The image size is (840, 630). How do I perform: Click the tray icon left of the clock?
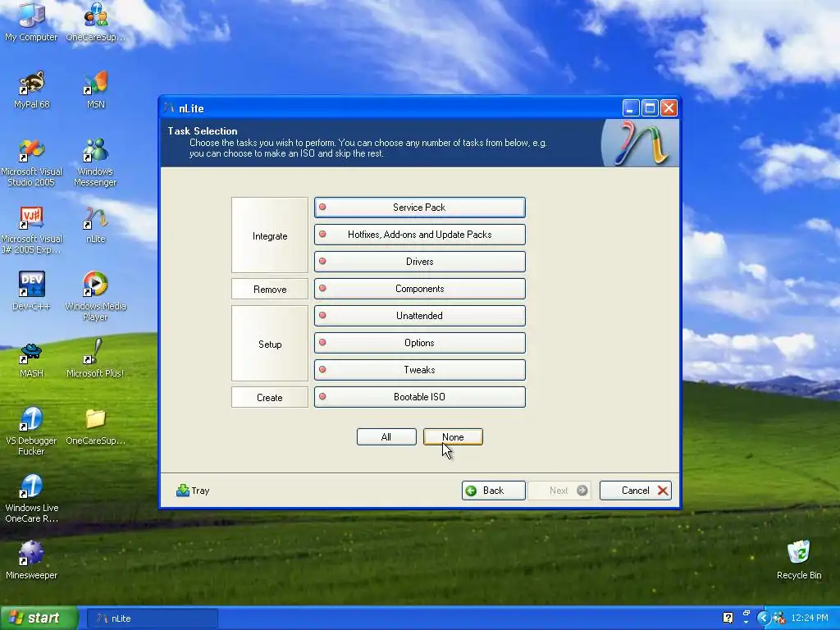click(779, 619)
